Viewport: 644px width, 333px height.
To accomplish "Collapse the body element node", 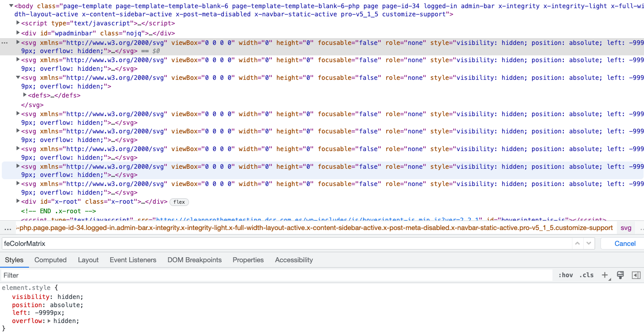I will [11, 6].
